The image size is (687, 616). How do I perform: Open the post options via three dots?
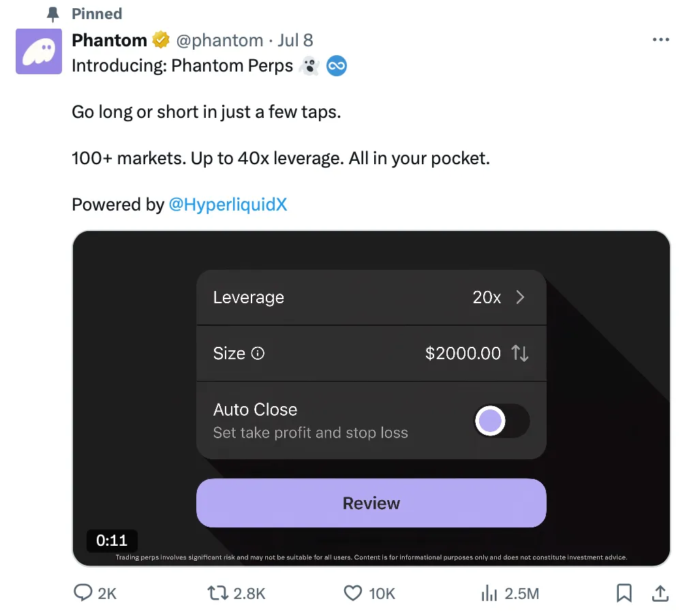click(660, 39)
